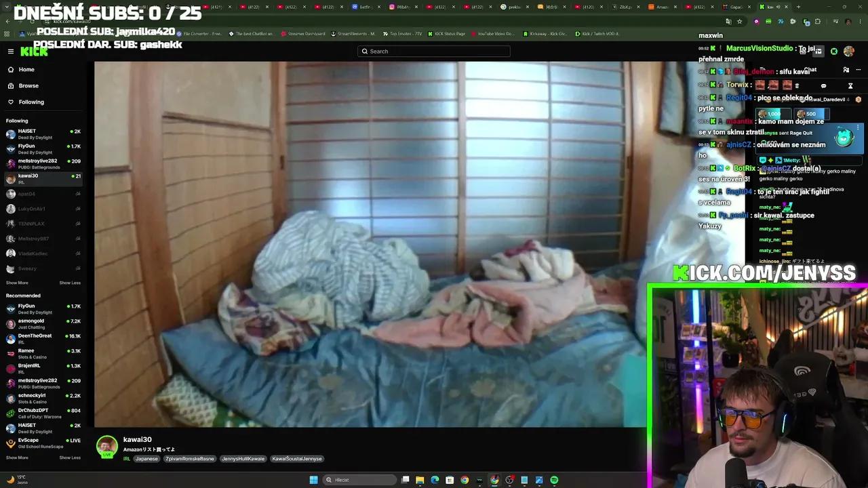Expand Recommended list with Show More

[x=17, y=457]
